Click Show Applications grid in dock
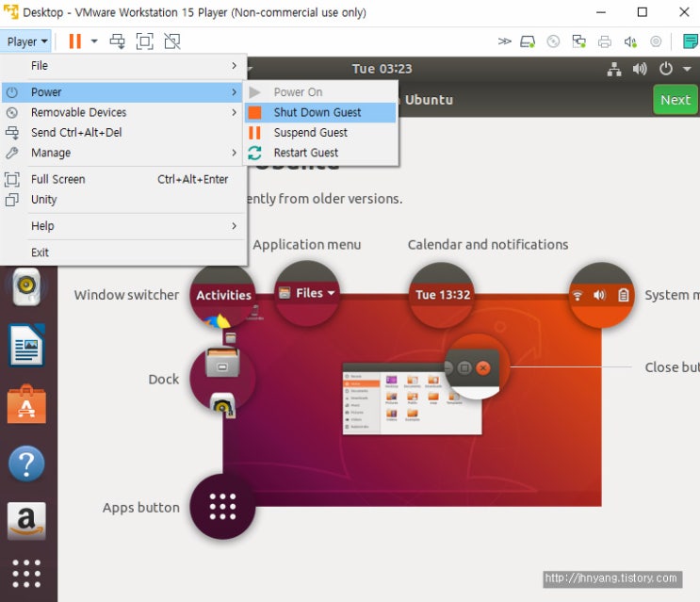The image size is (700, 602). pos(26,574)
